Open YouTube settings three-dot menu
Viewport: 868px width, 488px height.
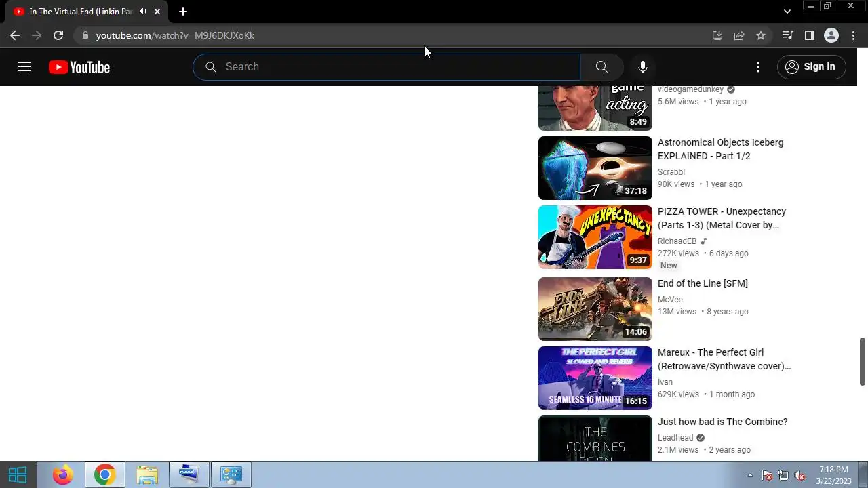(758, 66)
